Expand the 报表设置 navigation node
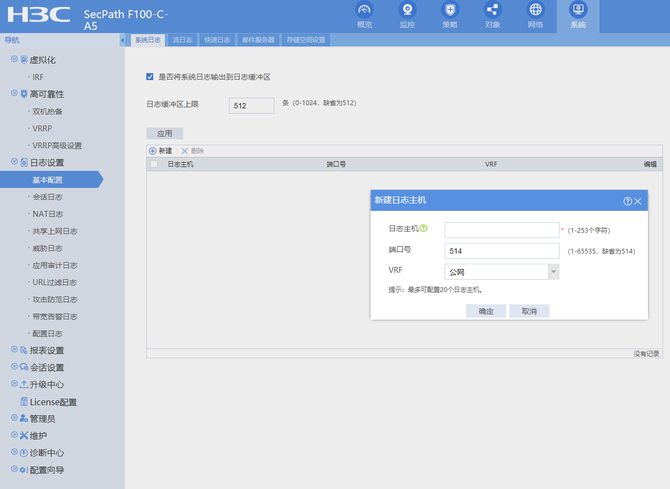Screen dimensions: 670x489 coord(14,350)
